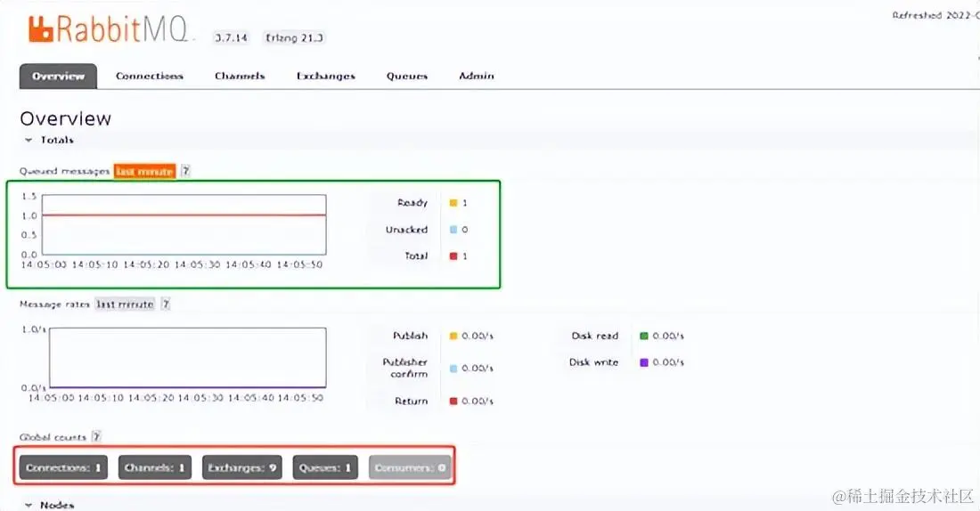This screenshot has width=980, height=511.
Task: Expand the Nodes section
Action: pyautogui.click(x=49, y=505)
